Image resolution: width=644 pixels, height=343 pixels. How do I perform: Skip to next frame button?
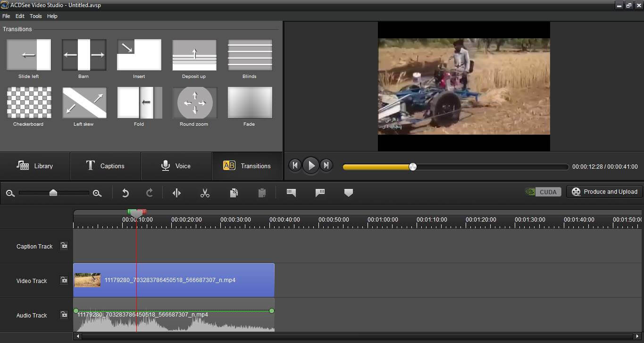click(x=326, y=165)
